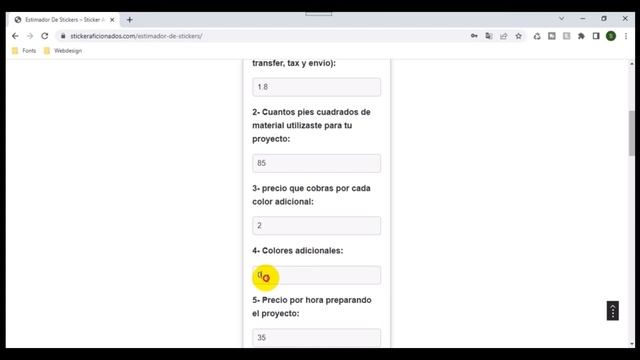Click the greyed-out extension icon
This screenshot has height=360, width=640.
point(567,36)
